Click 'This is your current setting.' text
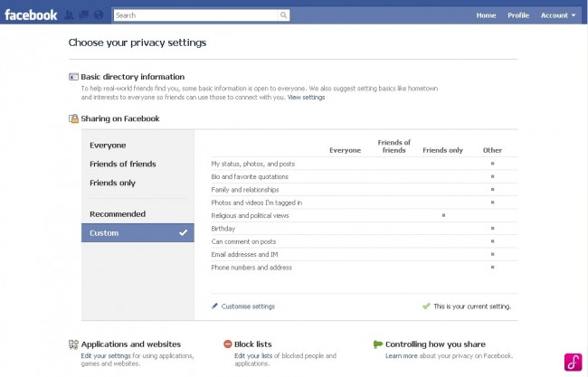This screenshot has height=377, width=588. (x=472, y=306)
